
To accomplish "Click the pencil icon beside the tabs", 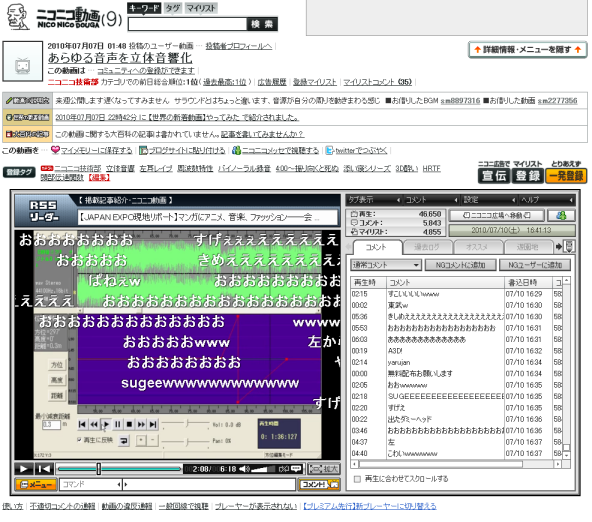I will coord(569,246).
